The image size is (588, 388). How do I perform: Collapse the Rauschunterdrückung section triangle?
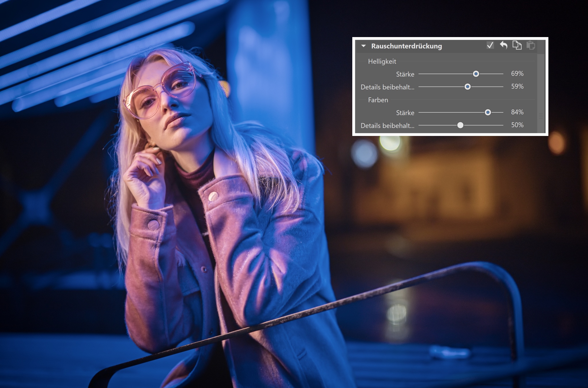coord(363,46)
